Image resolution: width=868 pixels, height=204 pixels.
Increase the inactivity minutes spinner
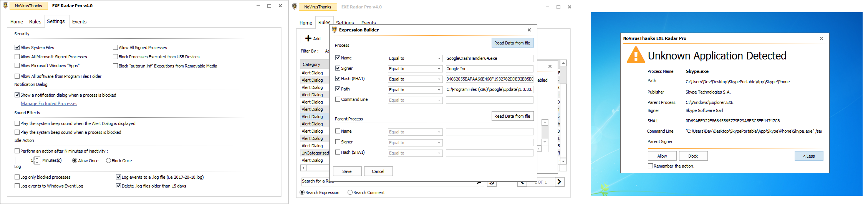coord(37,158)
